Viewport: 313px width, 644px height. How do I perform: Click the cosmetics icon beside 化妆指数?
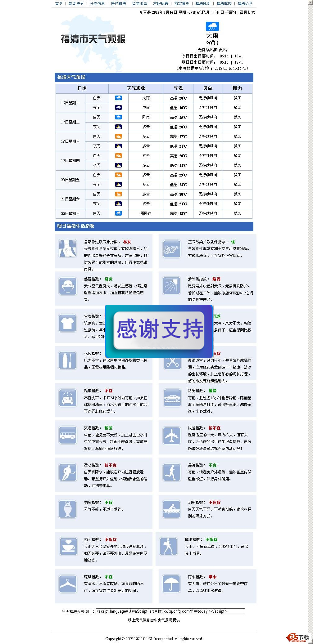click(67, 360)
